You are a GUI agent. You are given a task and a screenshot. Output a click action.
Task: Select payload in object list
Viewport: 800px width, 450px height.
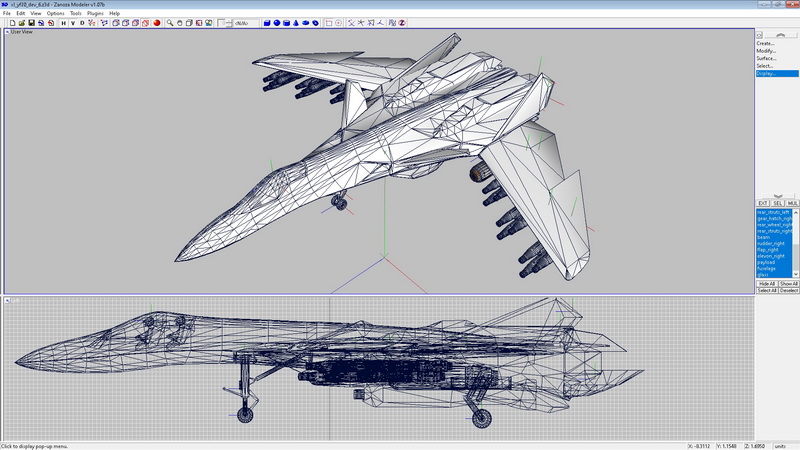pyautogui.click(x=773, y=262)
